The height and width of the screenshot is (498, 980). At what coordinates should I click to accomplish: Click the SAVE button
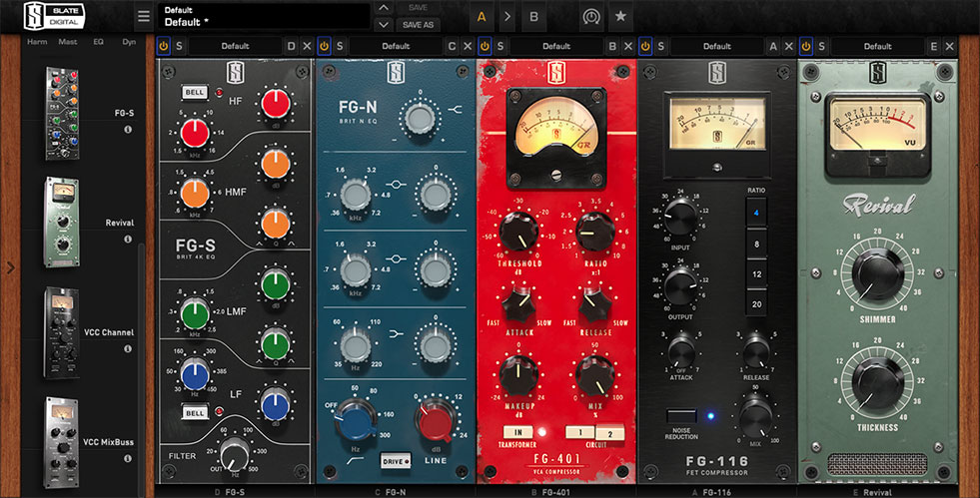[x=419, y=8]
